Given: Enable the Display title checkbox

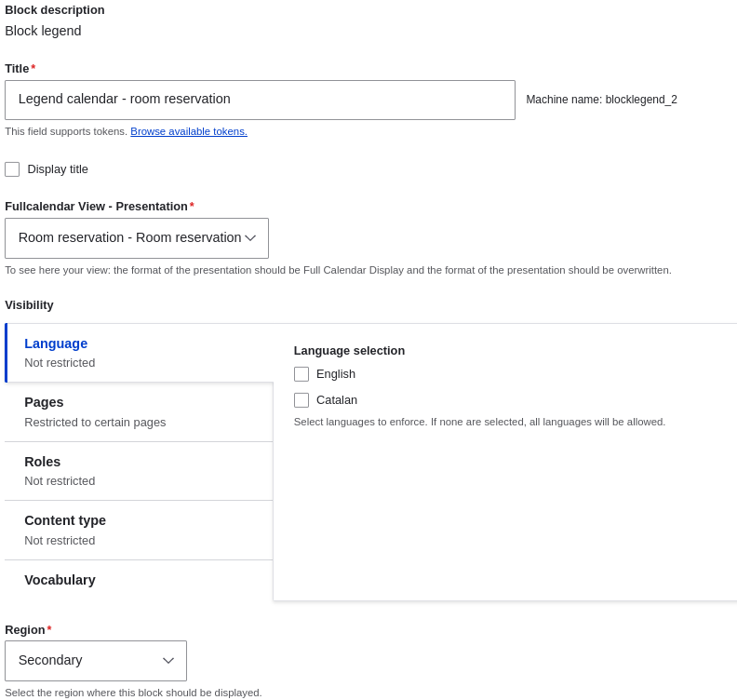Looking at the screenshot, I should coord(12,169).
